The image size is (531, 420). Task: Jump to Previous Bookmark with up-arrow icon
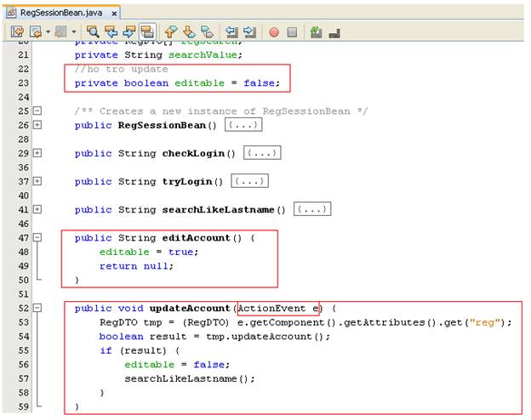tap(171, 31)
